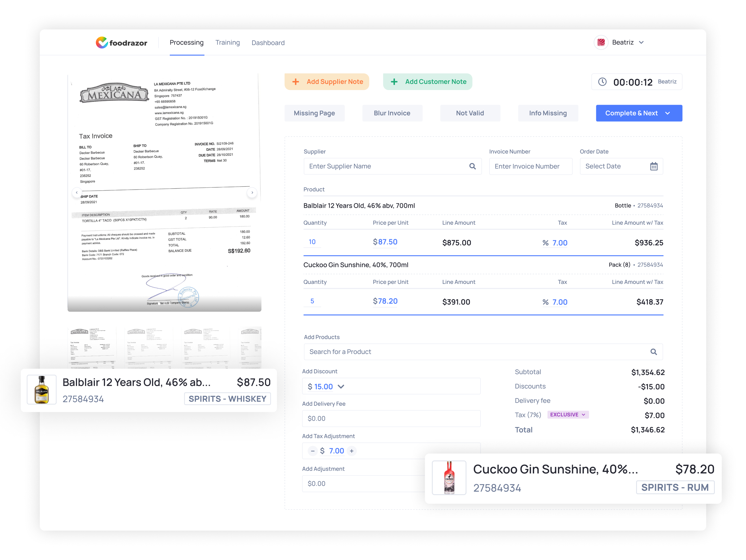Decrease tax adjustment with minus button
Viewport: 746px width, 560px height.
pos(313,451)
